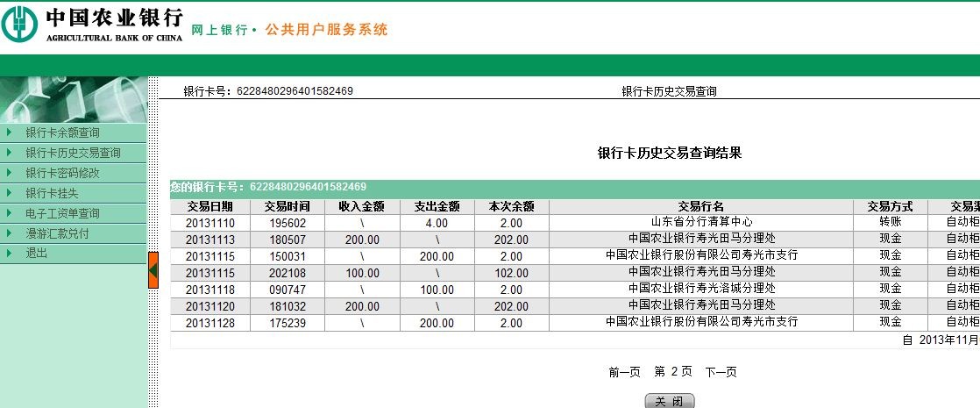Click the 支出金额 column header
Image resolution: width=980 pixels, height=408 pixels.
point(437,206)
